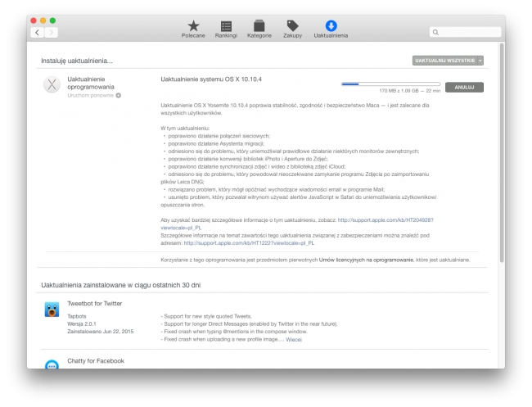The image size is (532, 407).
Task: Go back with the left arrow
Action: pos(38,32)
